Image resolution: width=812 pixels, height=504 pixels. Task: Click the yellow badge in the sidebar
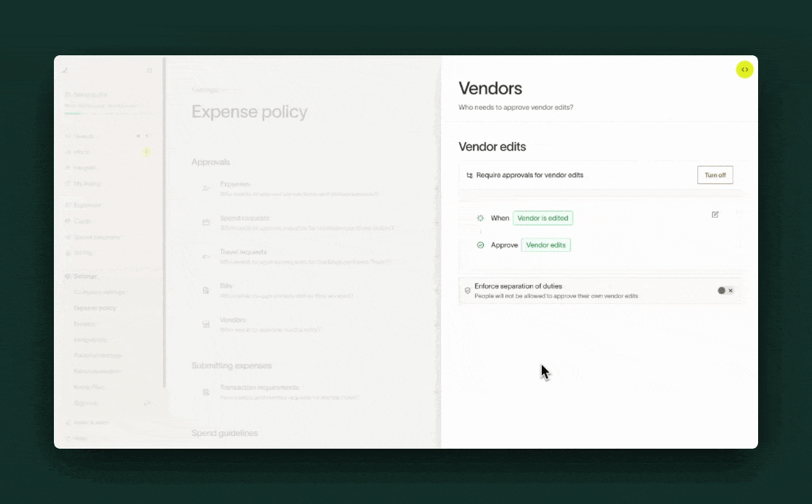click(x=146, y=152)
